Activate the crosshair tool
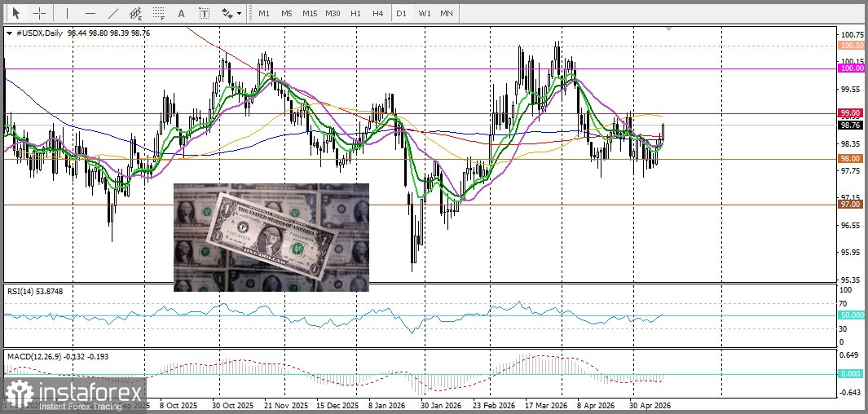Viewport: 868px width, 414px height. click(x=40, y=13)
